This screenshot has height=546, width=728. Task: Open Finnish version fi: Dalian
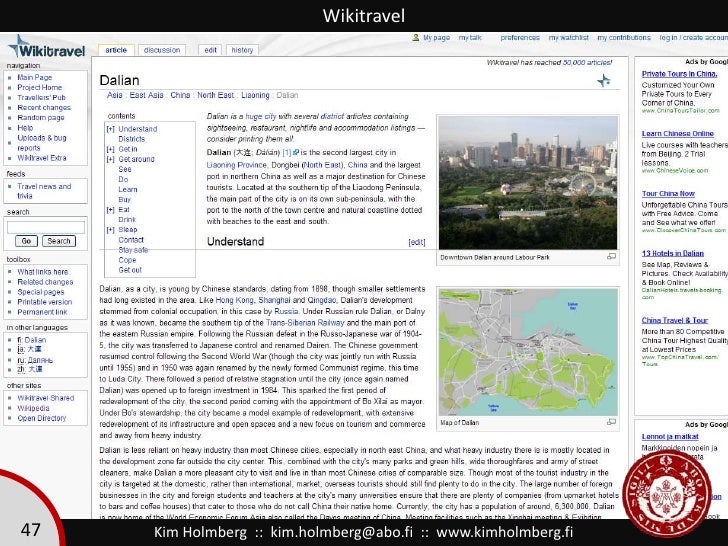tap(32, 340)
